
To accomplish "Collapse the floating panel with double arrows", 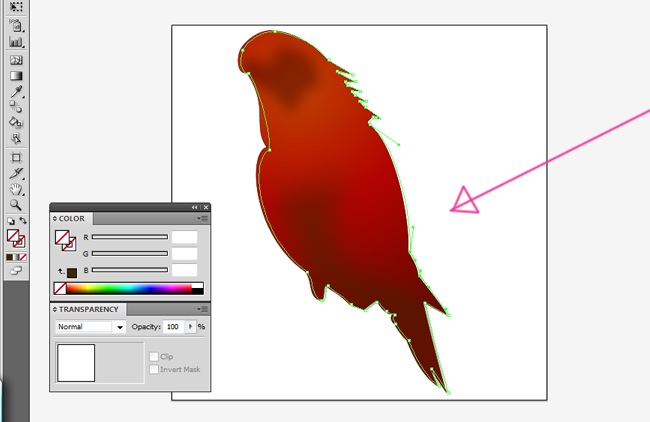I will (x=195, y=207).
